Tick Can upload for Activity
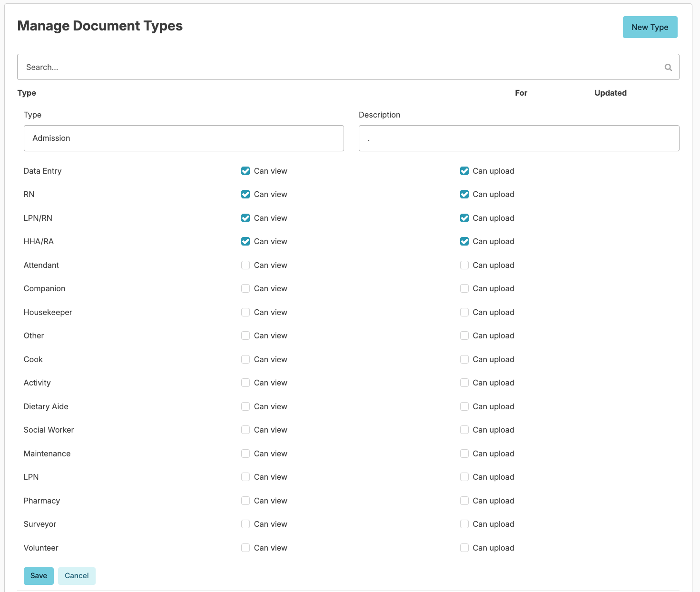 pos(464,383)
